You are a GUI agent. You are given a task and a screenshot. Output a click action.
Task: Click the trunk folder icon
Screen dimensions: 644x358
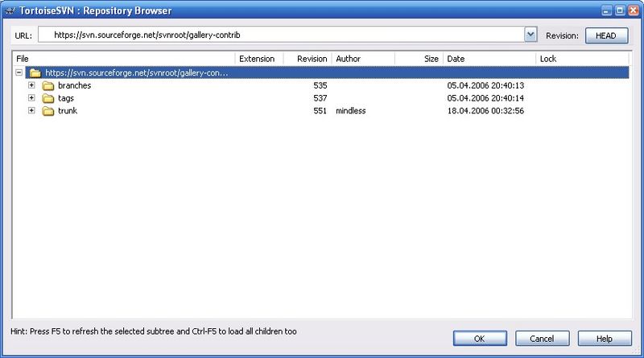[48, 111]
